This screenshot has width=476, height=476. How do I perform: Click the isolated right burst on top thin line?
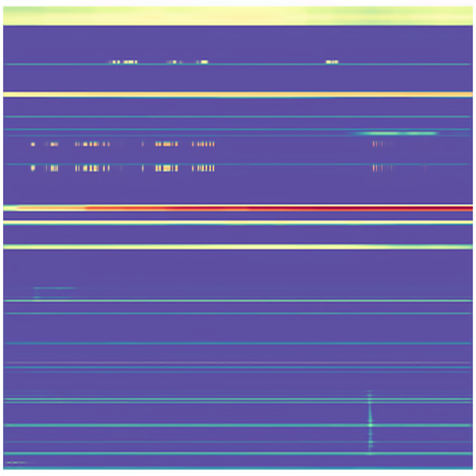[332, 62]
